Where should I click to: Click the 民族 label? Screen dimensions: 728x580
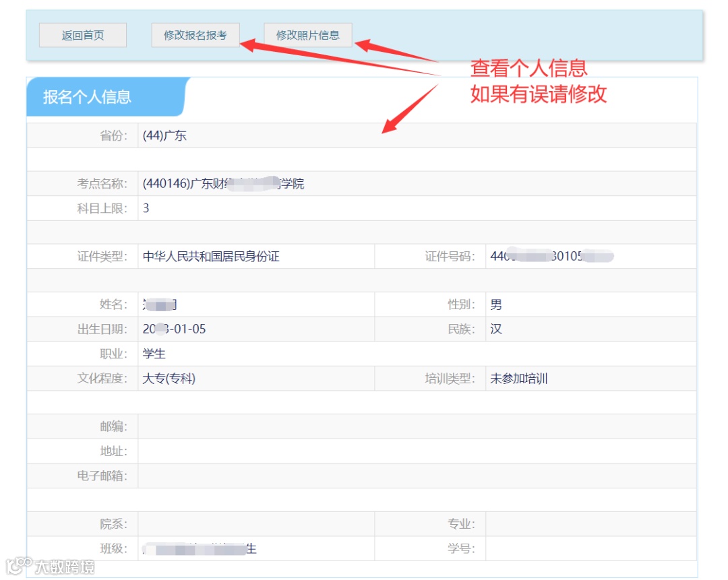(461, 329)
